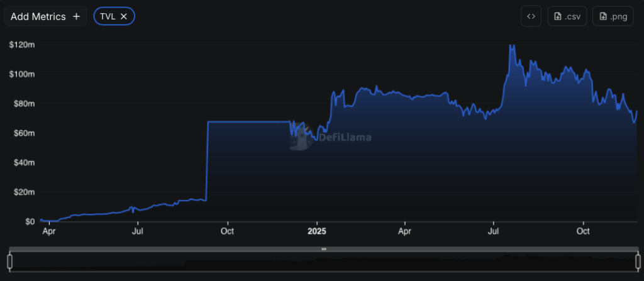Click the $100m y-axis label
The height and width of the screenshot is (281, 644).
pyautogui.click(x=22, y=74)
